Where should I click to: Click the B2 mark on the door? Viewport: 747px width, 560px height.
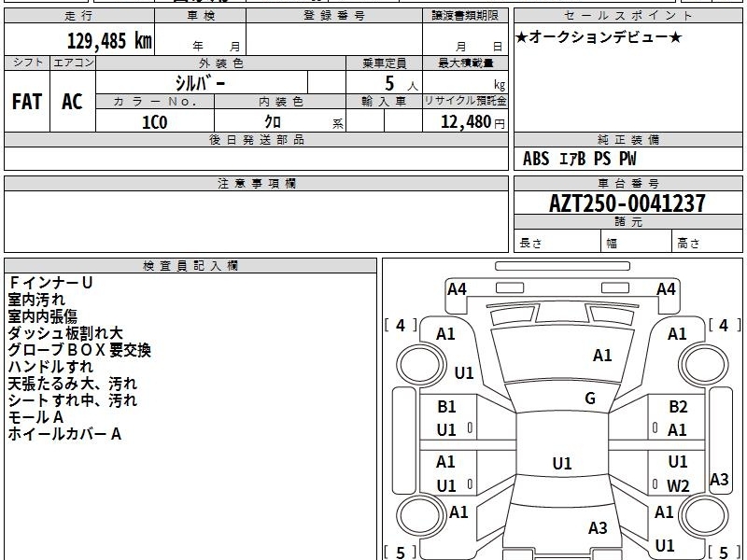678,407
